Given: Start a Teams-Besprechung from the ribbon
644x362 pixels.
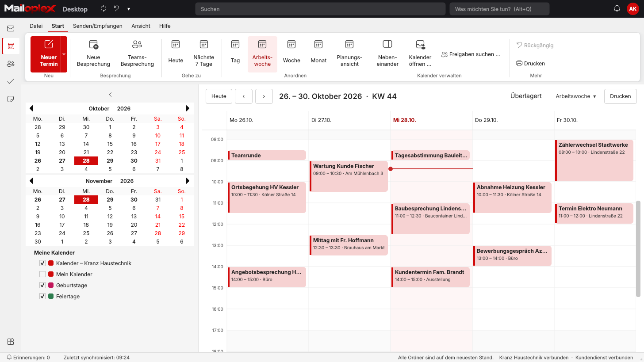Looking at the screenshot, I should coord(137,54).
